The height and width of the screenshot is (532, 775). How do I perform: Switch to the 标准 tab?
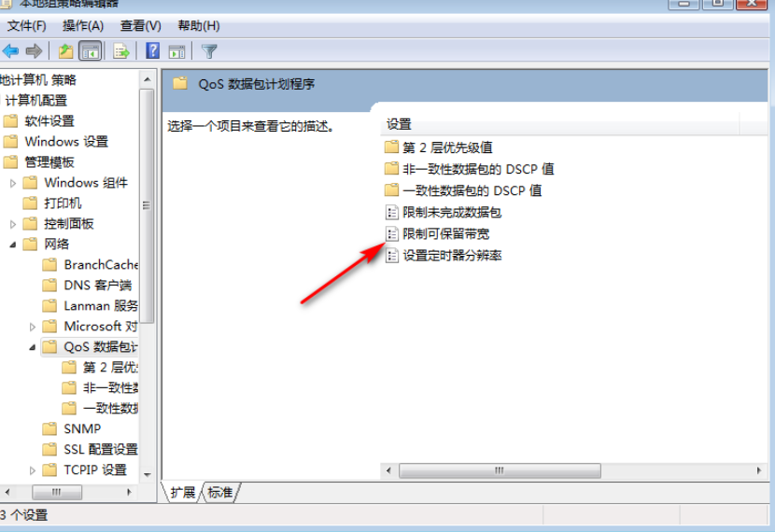220,493
